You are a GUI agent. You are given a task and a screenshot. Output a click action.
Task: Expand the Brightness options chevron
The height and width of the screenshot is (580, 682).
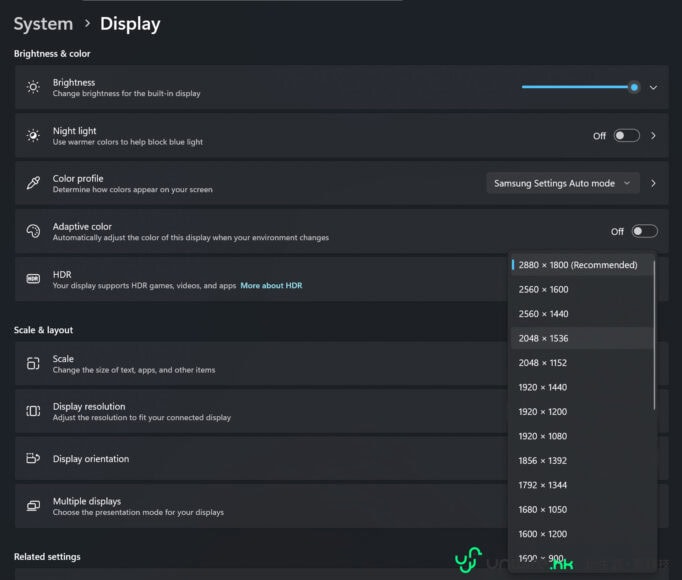click(x=653, y=87)
